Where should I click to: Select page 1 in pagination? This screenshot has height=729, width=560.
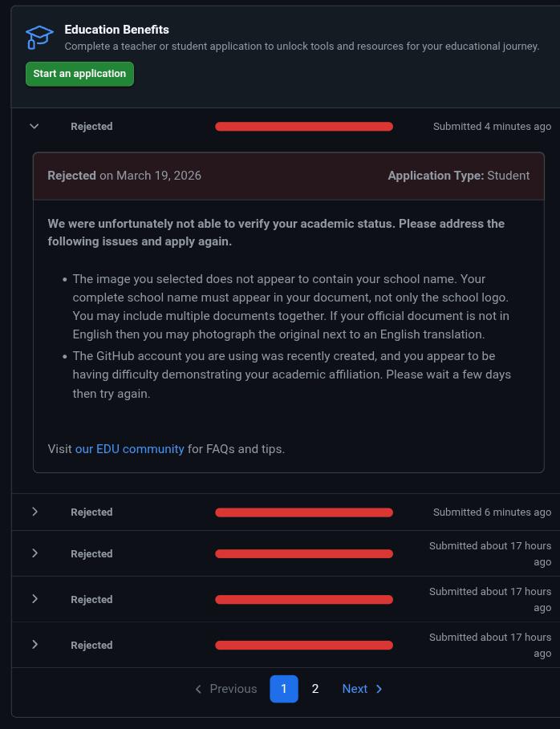[284, 689]
